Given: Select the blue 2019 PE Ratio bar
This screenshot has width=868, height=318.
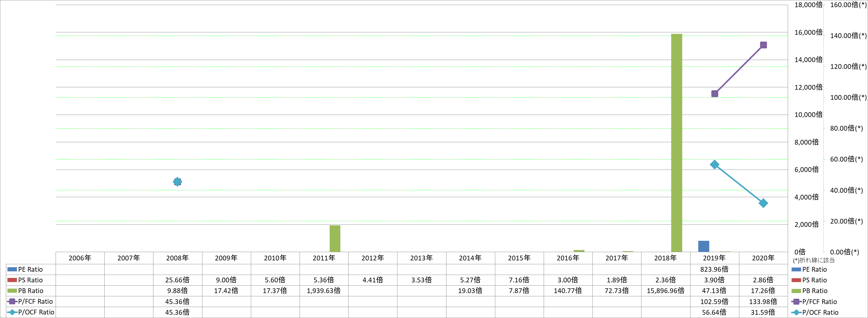Looking at the screenshot, I should tap(704, 246).
